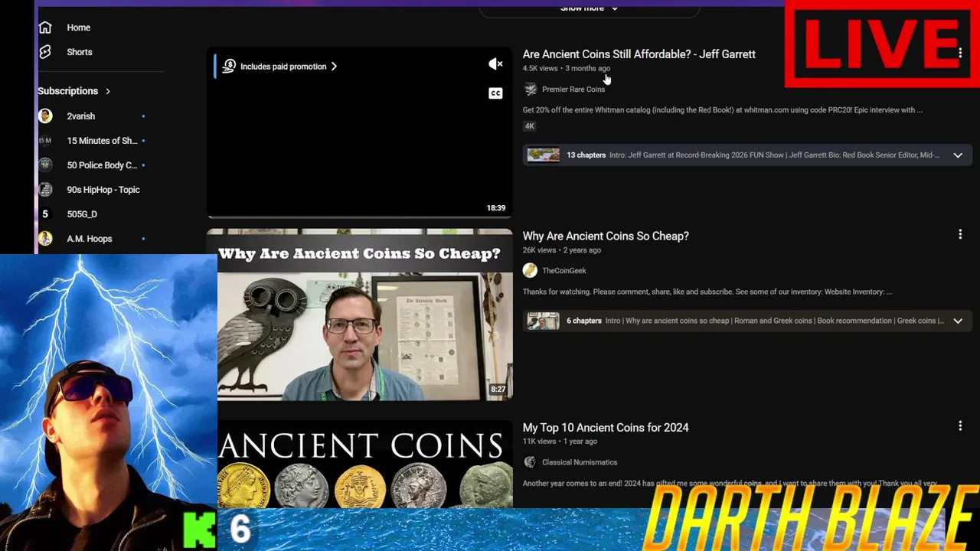Open the 90s HipHop - Topic avatar
980x551 pixels.
tap(45, 190)
